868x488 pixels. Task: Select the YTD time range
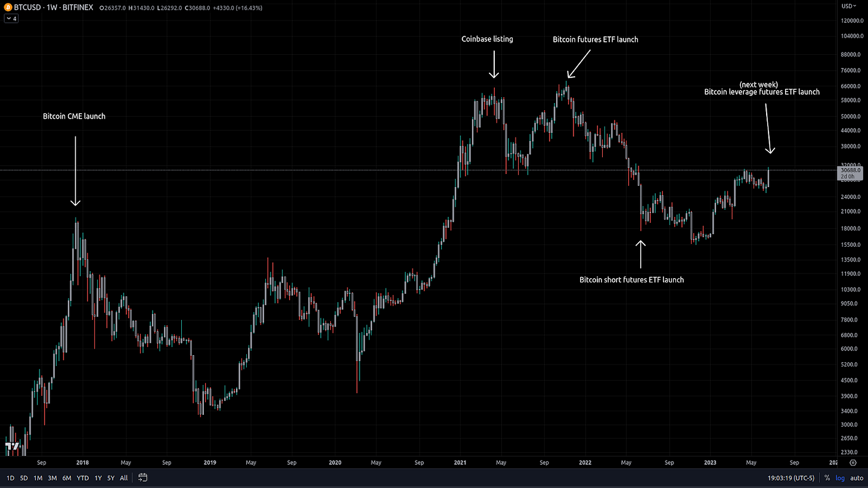(83, 478)
